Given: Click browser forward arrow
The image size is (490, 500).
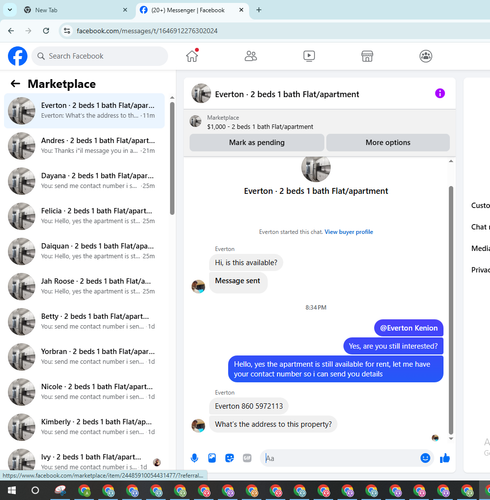Looking at the screenshot, I should pyautogui.click(x=28, y=31).
